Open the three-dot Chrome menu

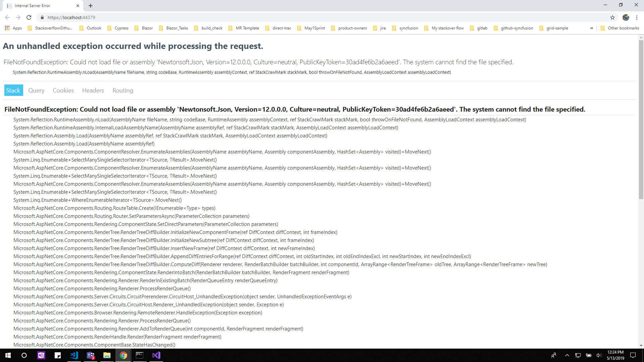click(x=637, y=17)
